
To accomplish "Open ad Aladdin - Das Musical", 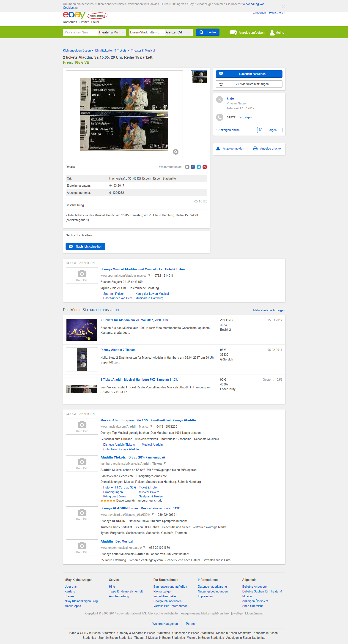I will pos(117,541).
